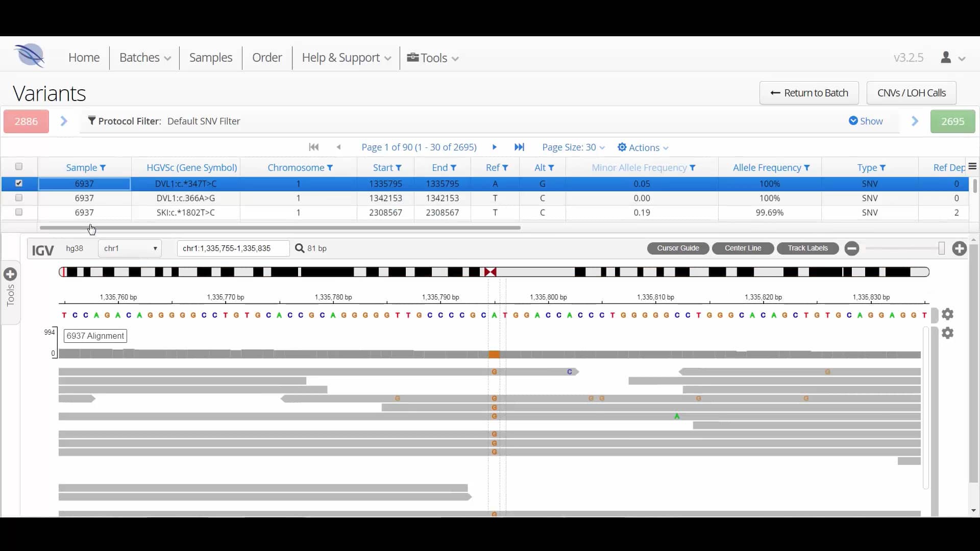Toggle the select-all checkbox in table header
The image size is (980, 551).
[x=19, y=166]
